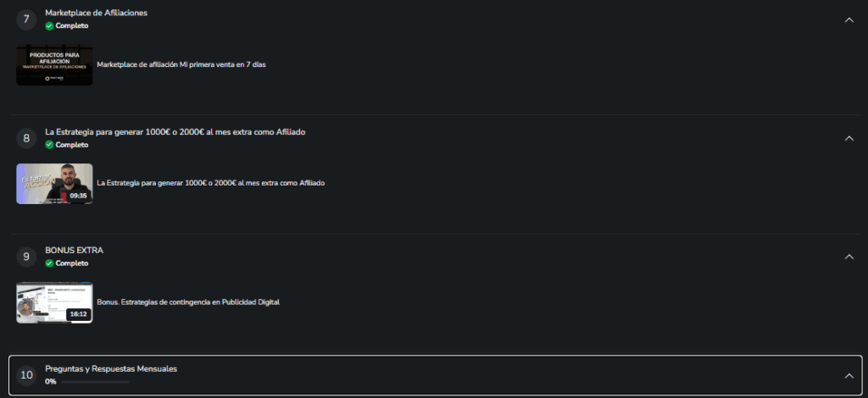Toggle Preguntas y Respuestas Mensuales chevron
The image size is (868, 398).
(849, 375)
